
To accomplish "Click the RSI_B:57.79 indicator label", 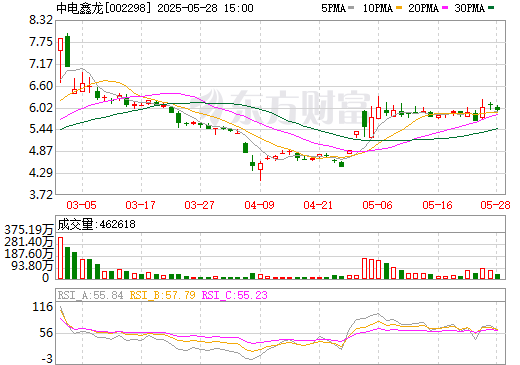I will click(x=162, y=295).
